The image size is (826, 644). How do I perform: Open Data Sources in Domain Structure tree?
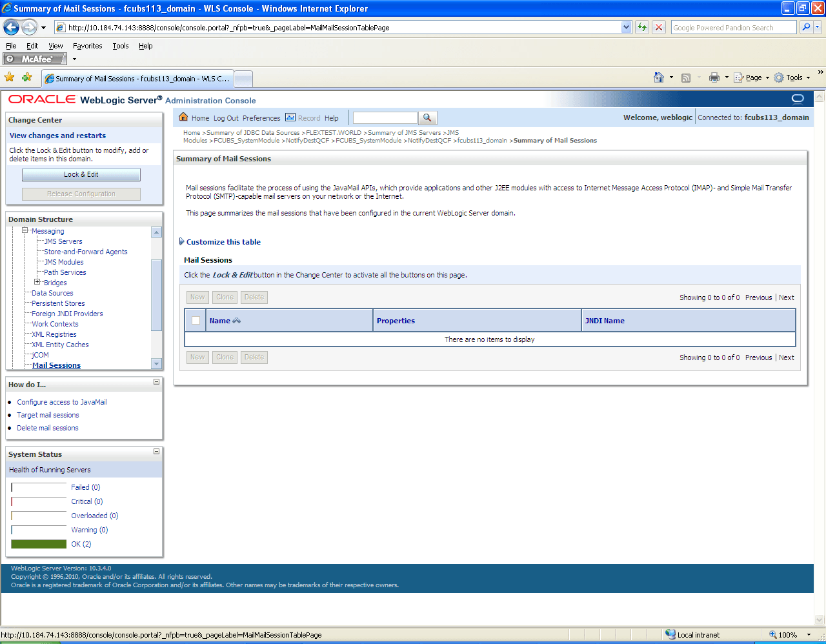pyautogui.click(x=52, y=293)
